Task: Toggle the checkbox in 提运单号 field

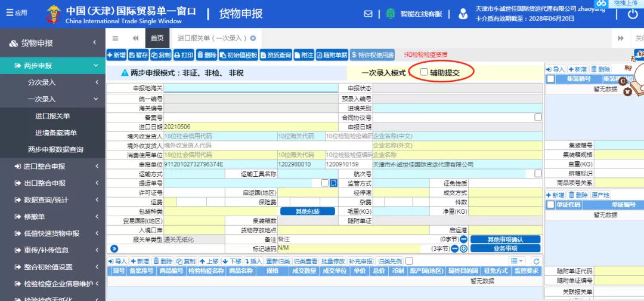Action: point(325,183)
